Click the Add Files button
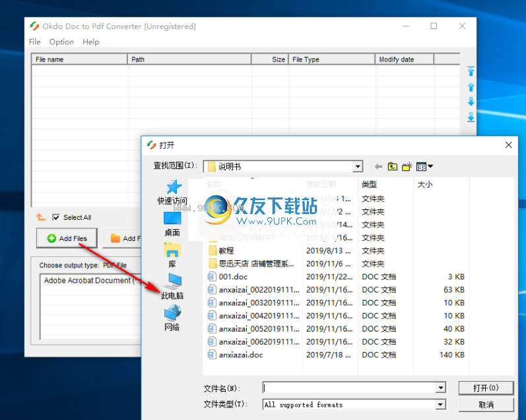This screenshot has height=420, width=526. pyautogui.click(x=67, y=238)
